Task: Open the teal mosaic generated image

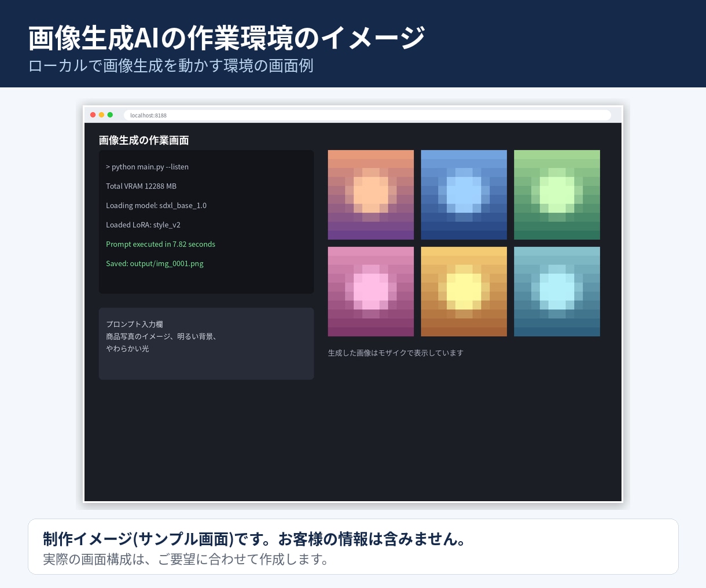Action: coord(557,292)
